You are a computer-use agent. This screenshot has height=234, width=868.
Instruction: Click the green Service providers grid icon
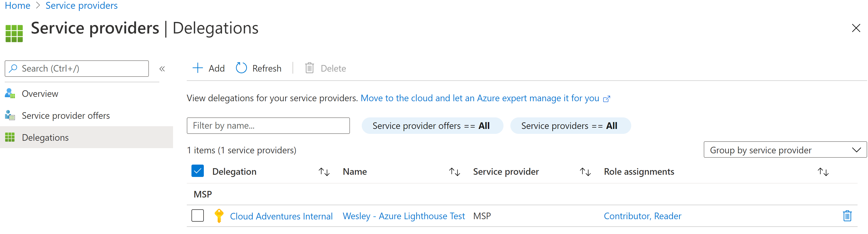[x=14, y=33]
